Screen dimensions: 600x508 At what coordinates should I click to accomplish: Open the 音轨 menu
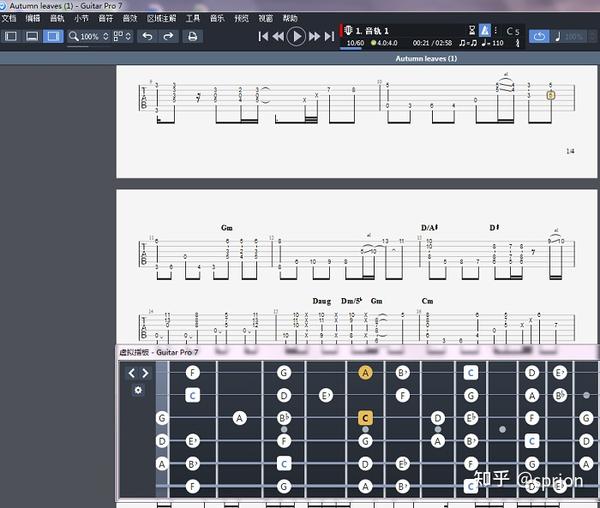[57, 18]
